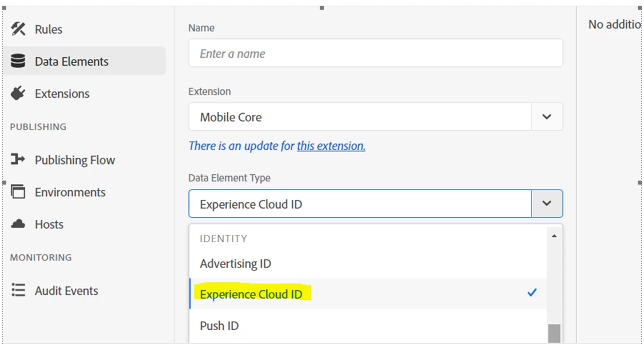Click the Rules hammer icon
Image resolution: width=644 pixels, height=344 pixels.
tap(18, 29)
